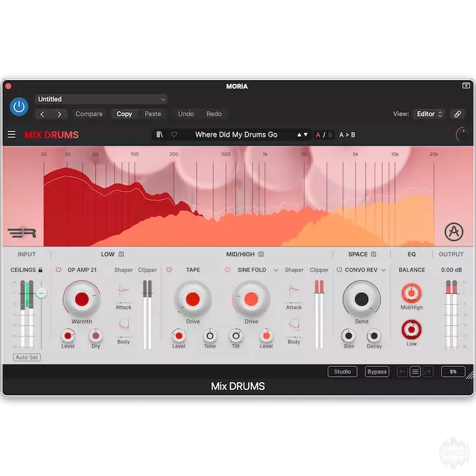Open the hamburger main menu
Screen dimensions: 476x476
(11, 134)
